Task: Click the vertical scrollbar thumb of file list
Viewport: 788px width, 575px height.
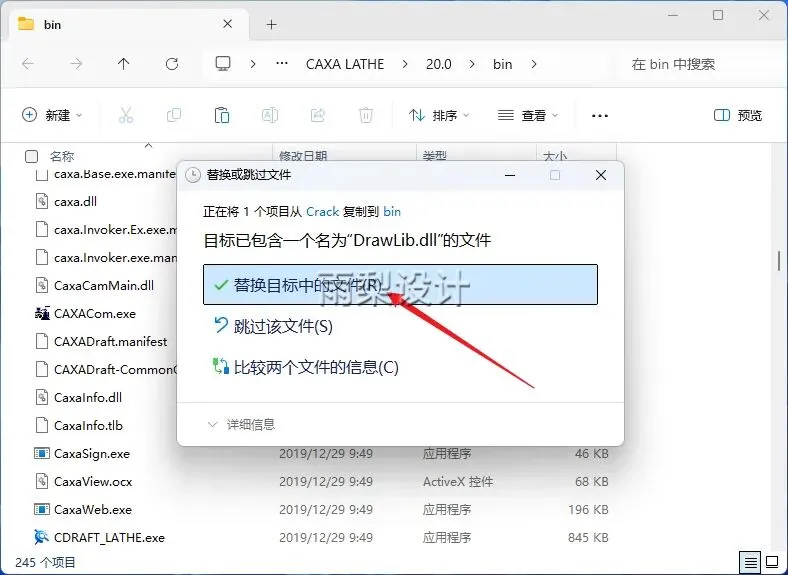Action: point(779,260)
